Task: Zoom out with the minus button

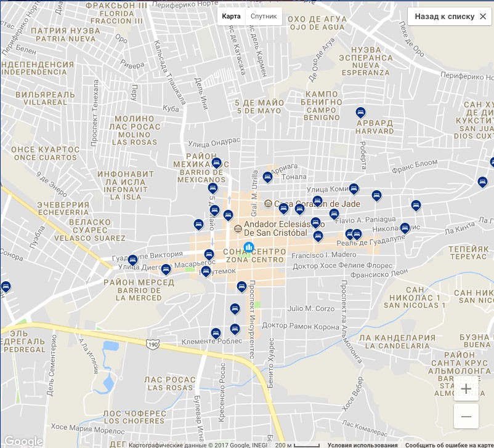Action: 466,417
